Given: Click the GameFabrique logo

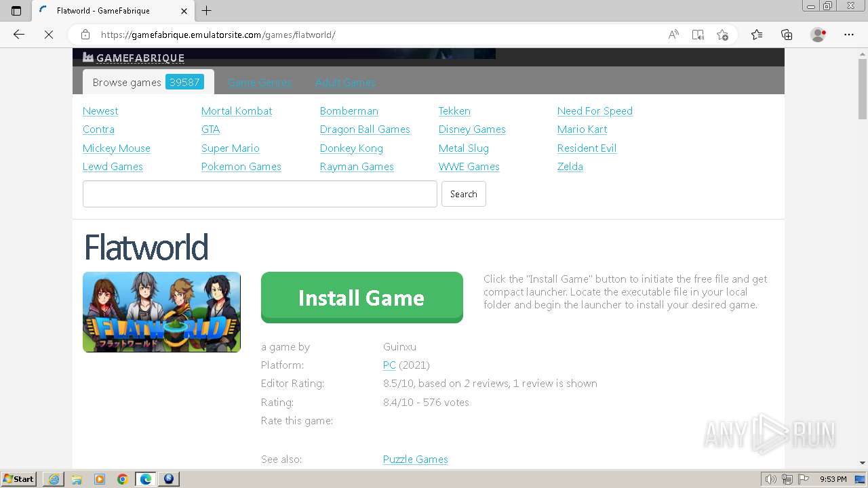Looking at the screenshot, I should click(134, 58).
